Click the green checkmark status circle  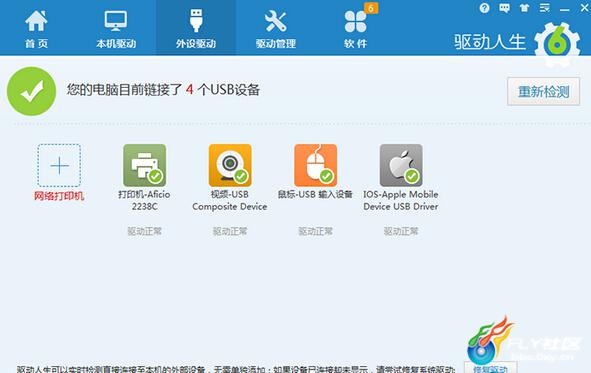click(x=32, y=91)
